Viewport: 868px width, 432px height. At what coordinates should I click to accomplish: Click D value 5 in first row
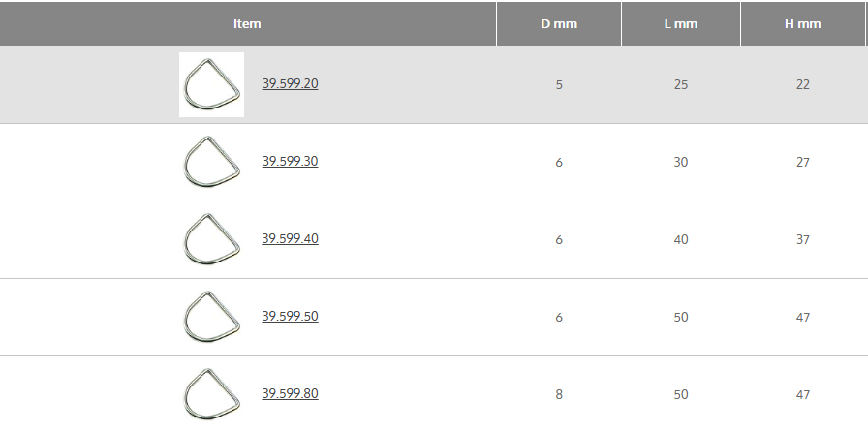tap(559, 84)
